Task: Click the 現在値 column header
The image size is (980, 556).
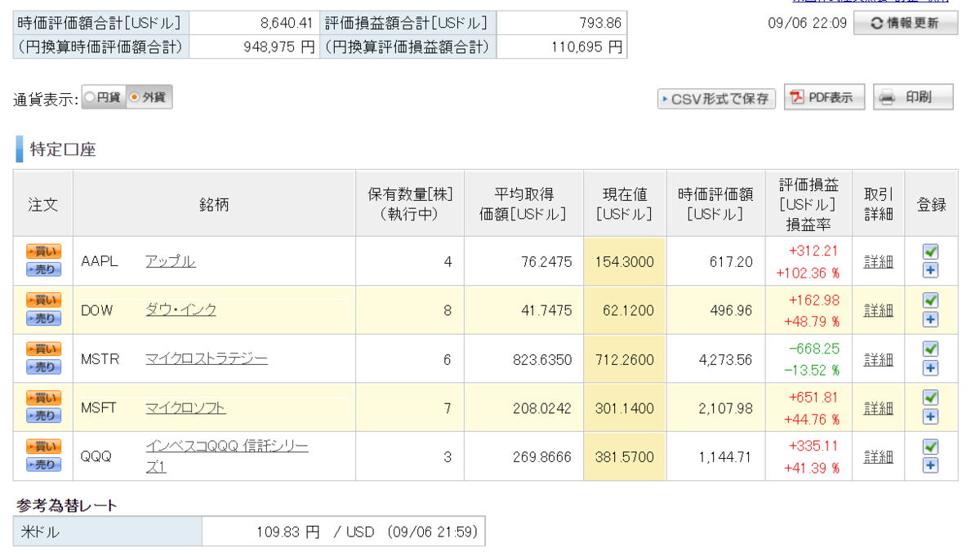Action: coord(625,204)
